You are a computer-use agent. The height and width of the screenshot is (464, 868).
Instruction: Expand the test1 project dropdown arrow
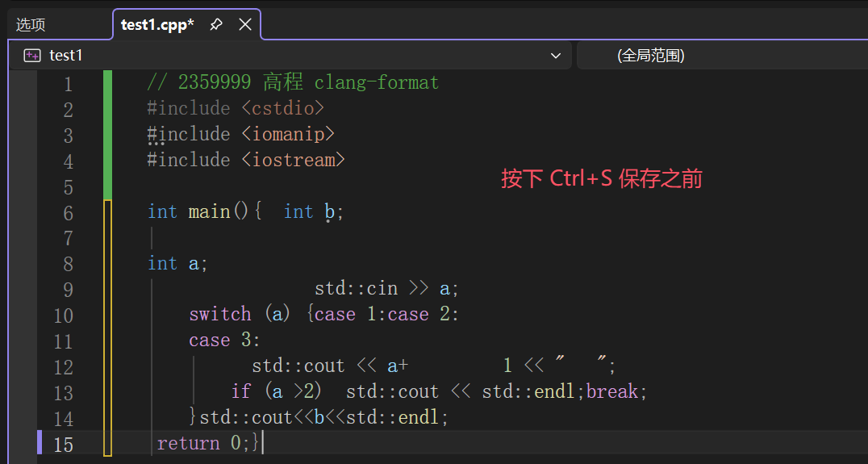(x=555, y=56)
